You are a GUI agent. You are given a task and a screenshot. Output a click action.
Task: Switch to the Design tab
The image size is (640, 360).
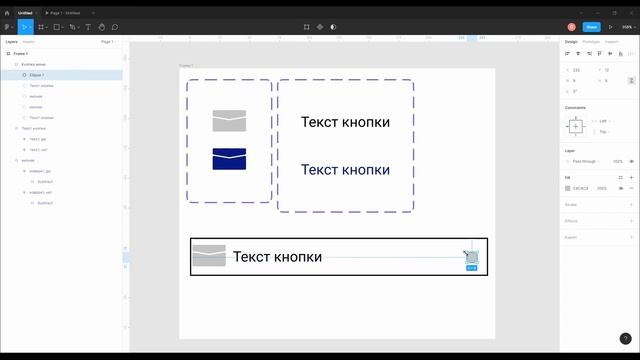coord(571,42)
